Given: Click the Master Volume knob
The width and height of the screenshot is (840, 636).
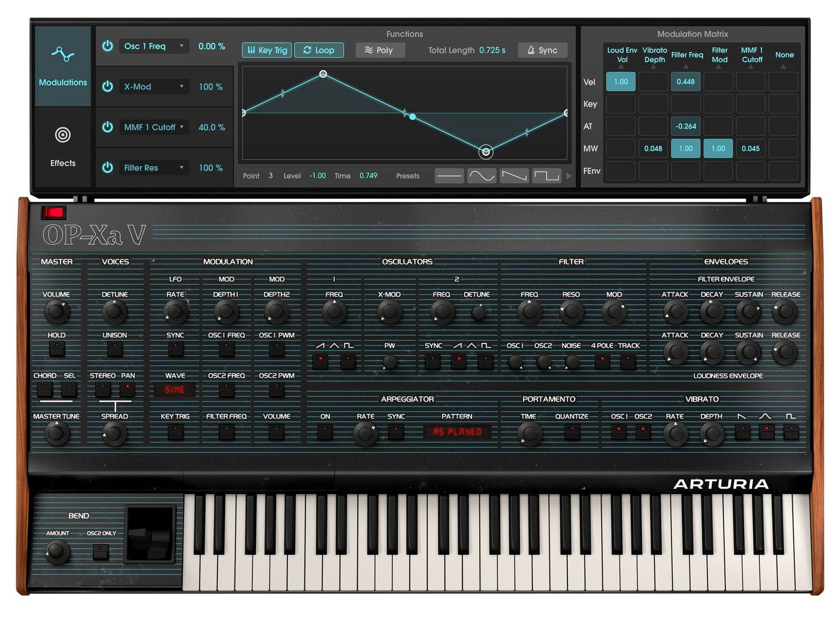Looking at the screenshot, I should coord(56,311).
